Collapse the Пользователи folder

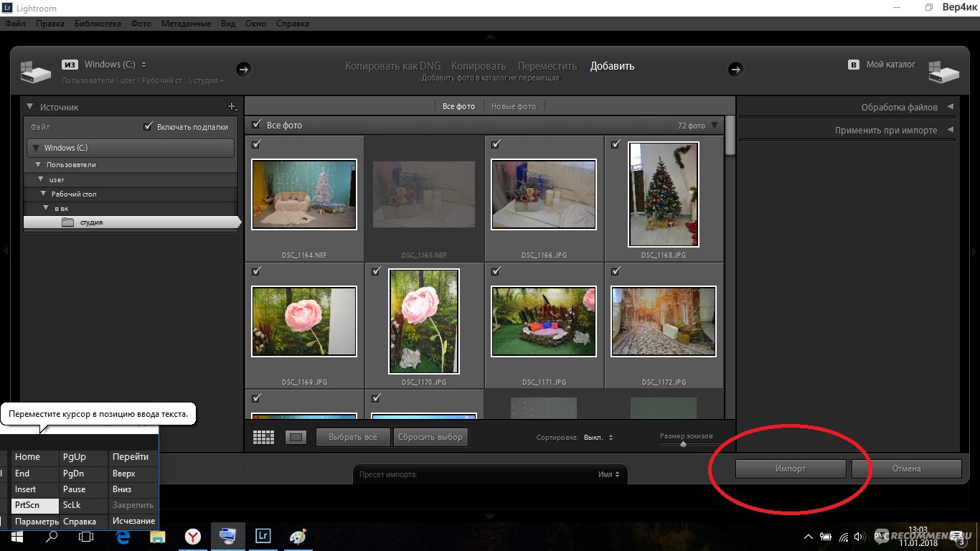39,165
